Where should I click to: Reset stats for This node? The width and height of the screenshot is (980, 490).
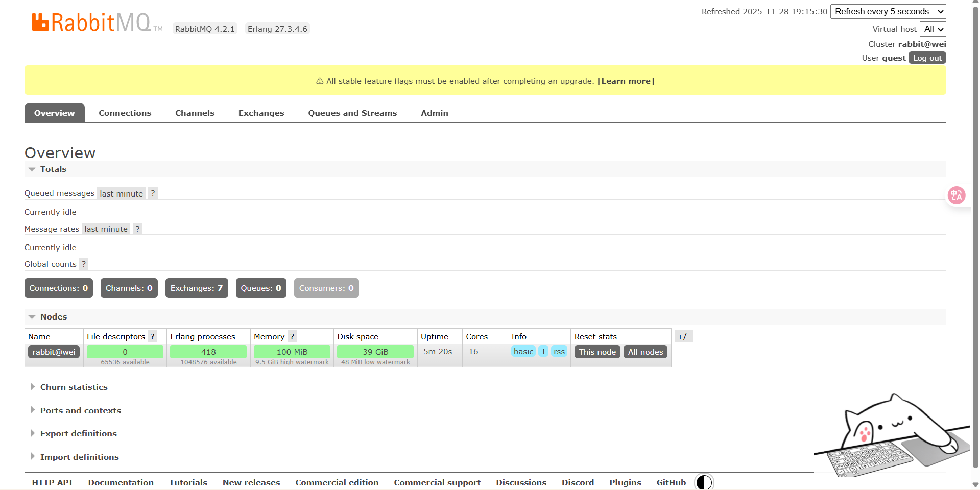597,352
